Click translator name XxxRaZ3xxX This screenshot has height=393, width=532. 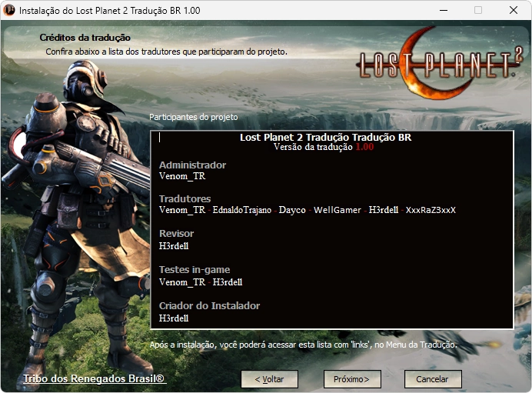pos(431,210)
